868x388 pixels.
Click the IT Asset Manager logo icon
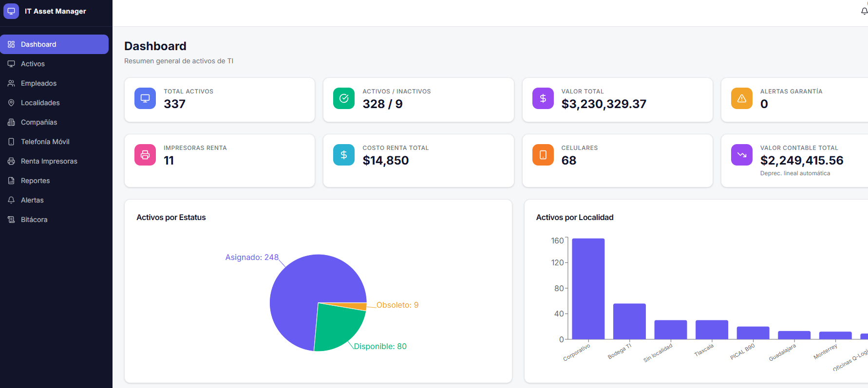pyautogui.click(x=11, y=11)
